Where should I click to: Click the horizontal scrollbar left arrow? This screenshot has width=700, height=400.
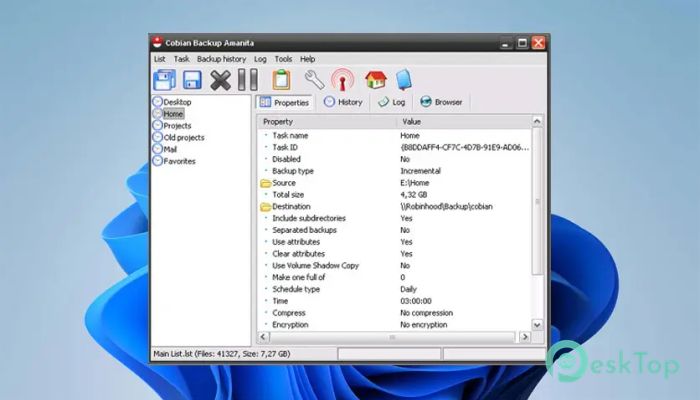tap(263, 337)
